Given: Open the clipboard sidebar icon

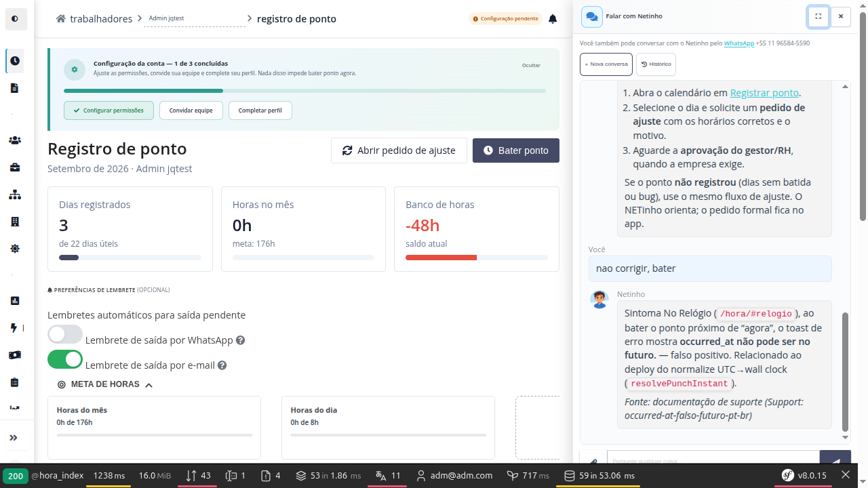Looking at the screenshot, I should tap(15, 382).
